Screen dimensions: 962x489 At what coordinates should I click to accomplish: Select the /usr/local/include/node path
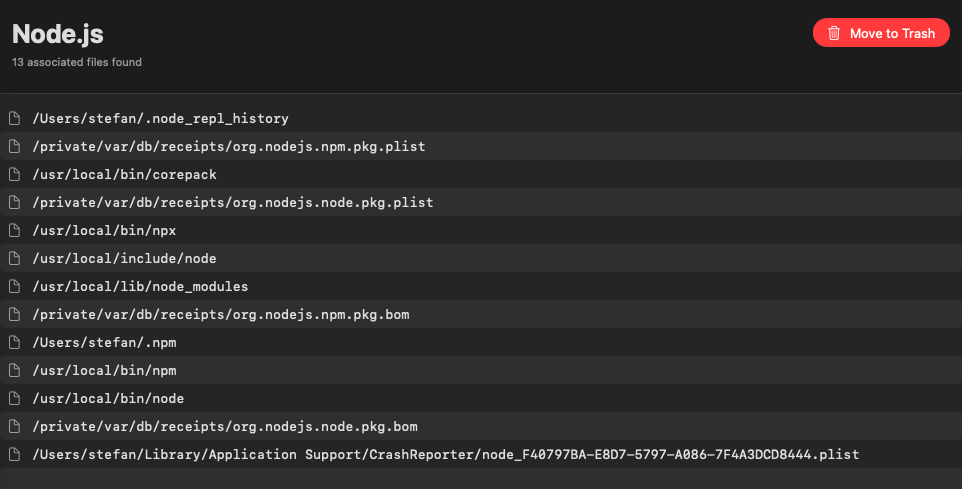click(125, 258)
